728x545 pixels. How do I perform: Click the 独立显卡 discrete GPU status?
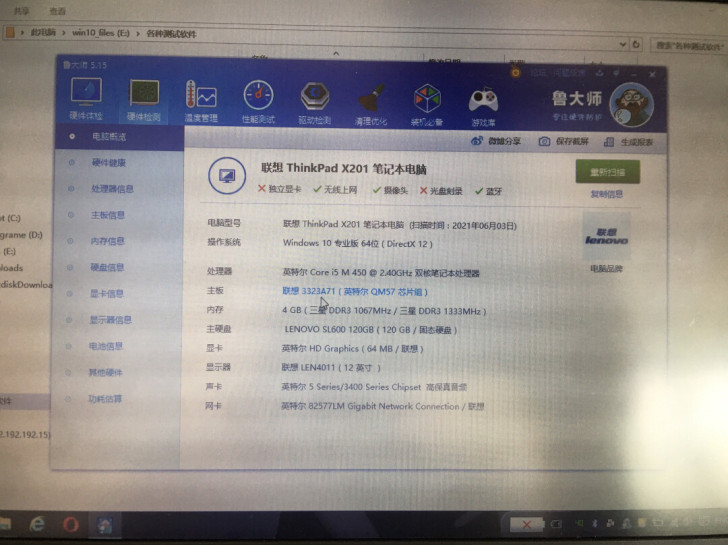click(280, 188)
